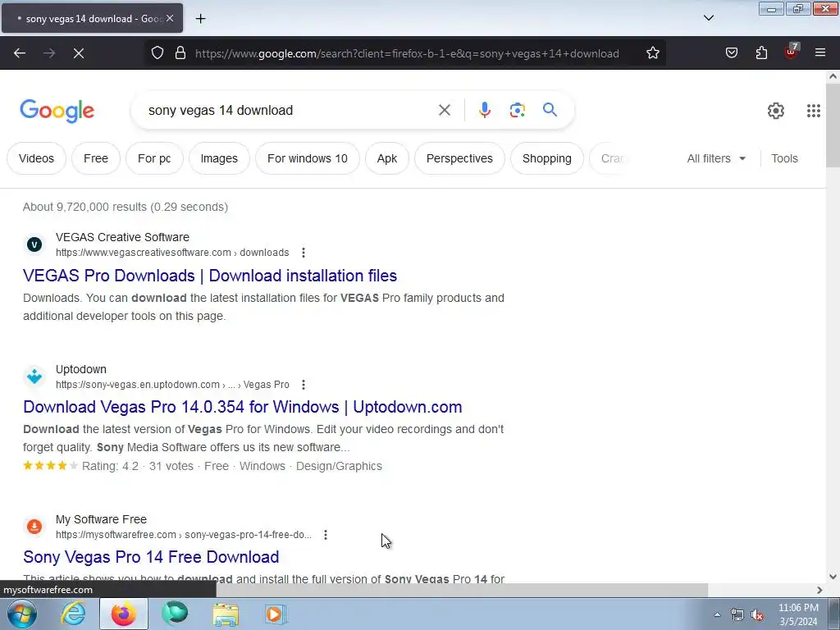Switch to Shopping results
Viewport: 840px width, 630px height.
click(547, 158)
